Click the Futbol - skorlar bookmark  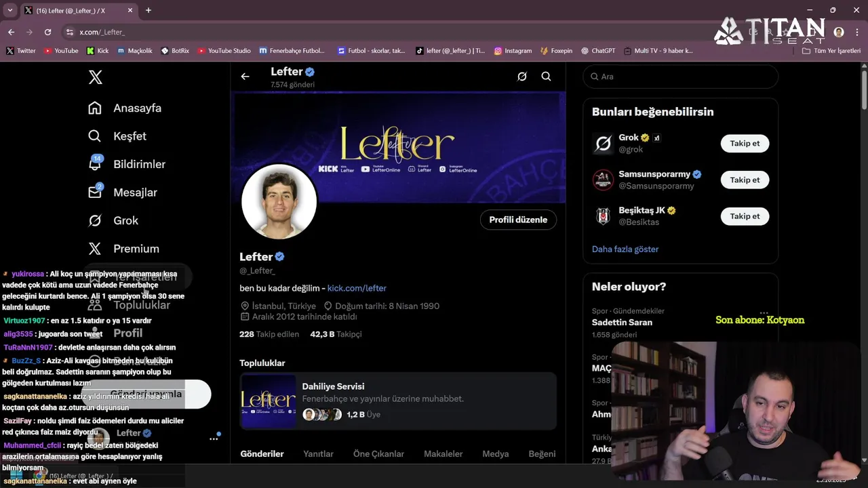372,51
